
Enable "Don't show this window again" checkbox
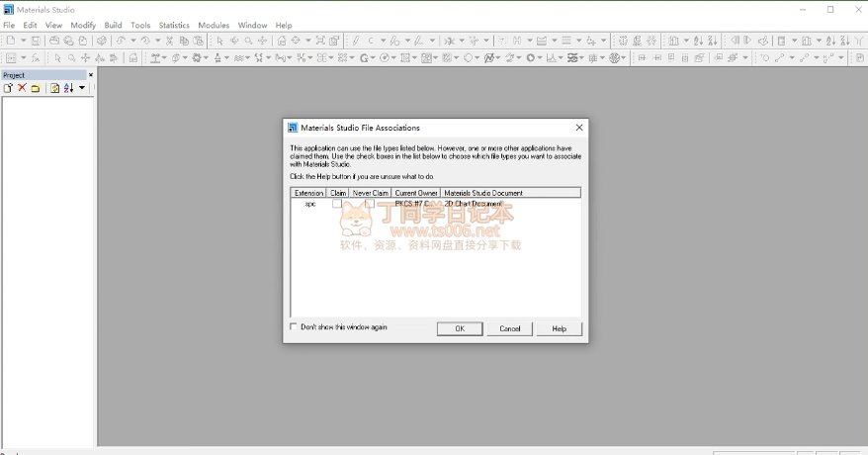click(x=294, y=326)
